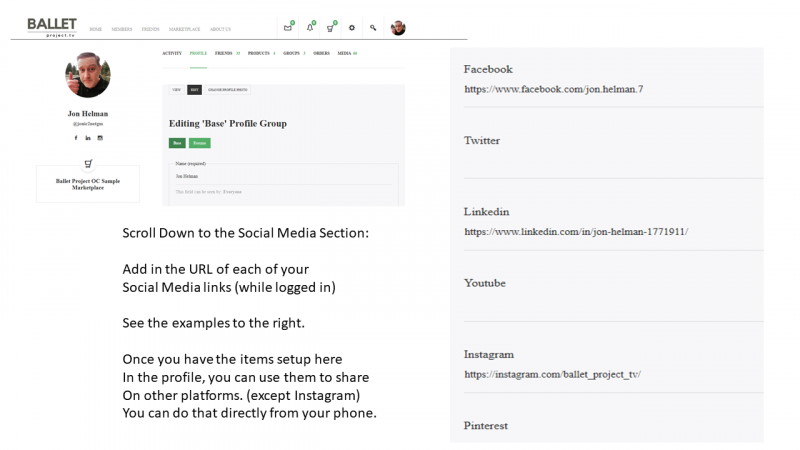The image size is (800, 450).
Task: Open the Instagram icon under Jon Helman
Action: [100, 138]
